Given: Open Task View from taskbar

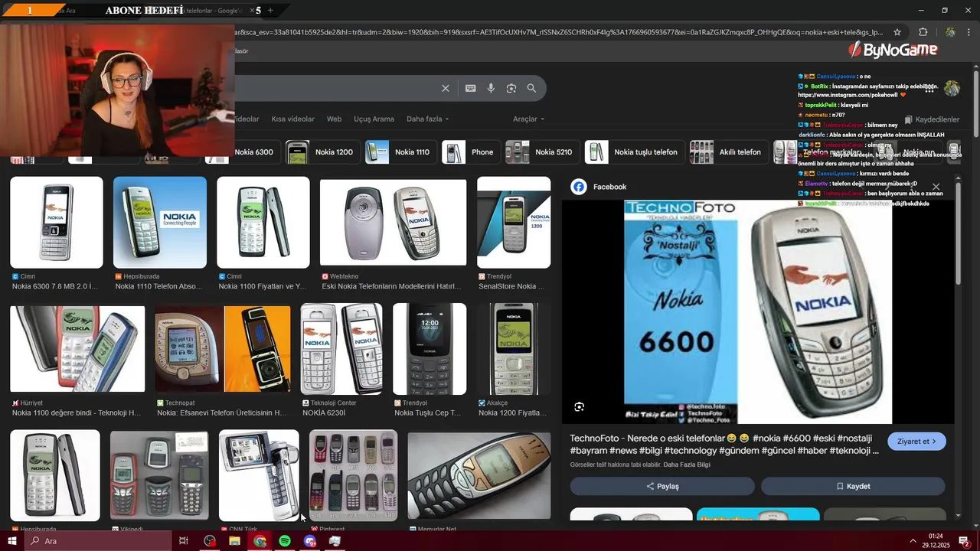Looking at the screenshot, I should tap(184, 541).
